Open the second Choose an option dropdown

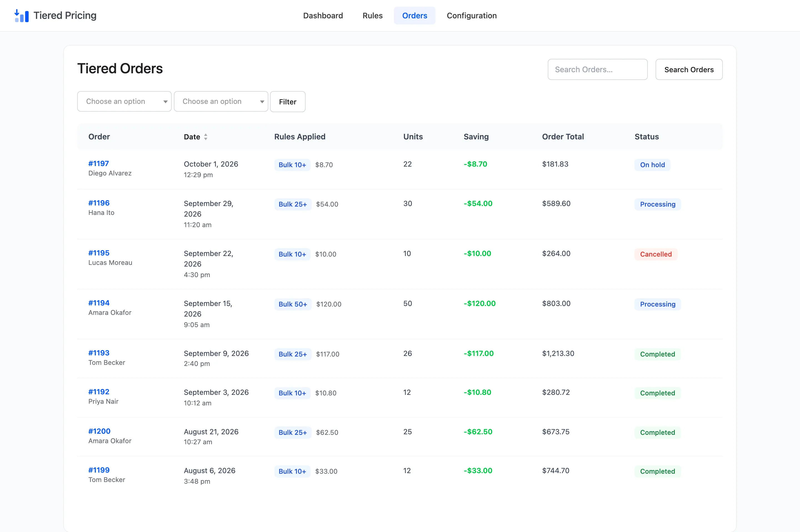(221, 101)
